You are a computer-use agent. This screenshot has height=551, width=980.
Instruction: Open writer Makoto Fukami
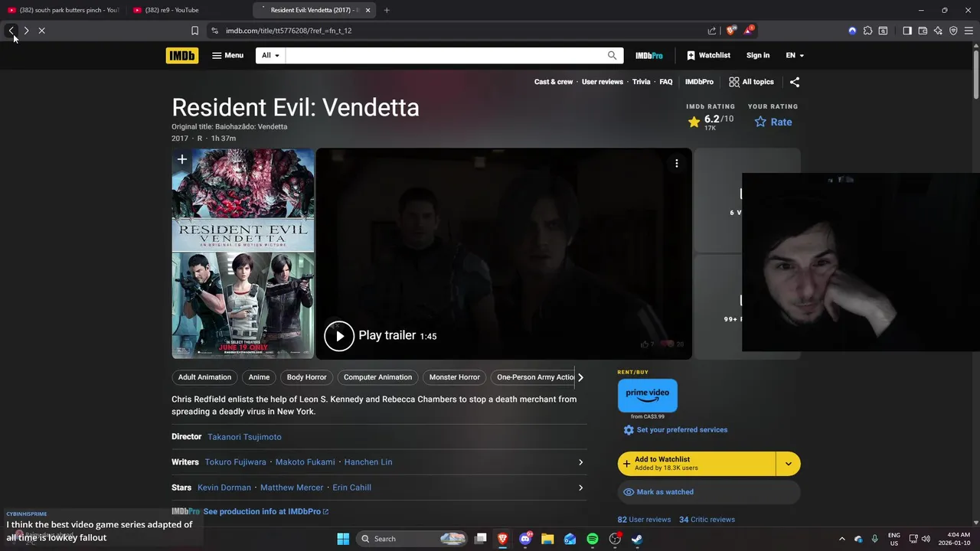[x=305, y=462]
